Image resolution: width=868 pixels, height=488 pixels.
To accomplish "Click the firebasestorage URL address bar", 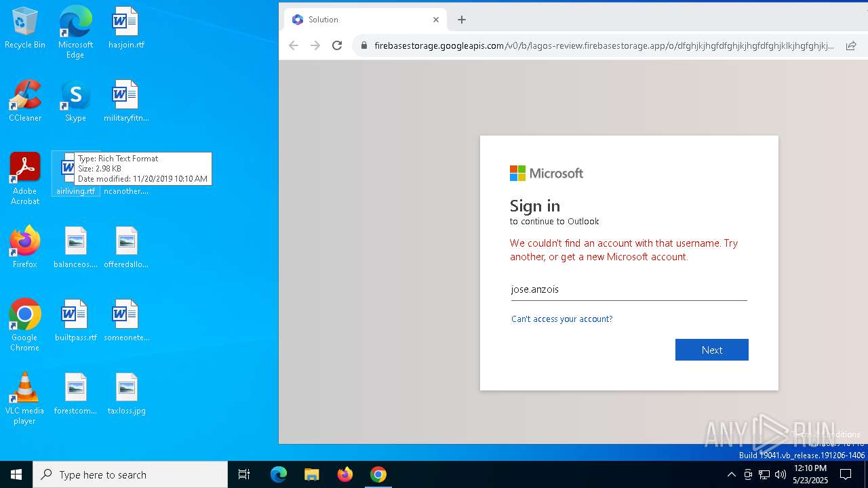I will click(604, 45).
